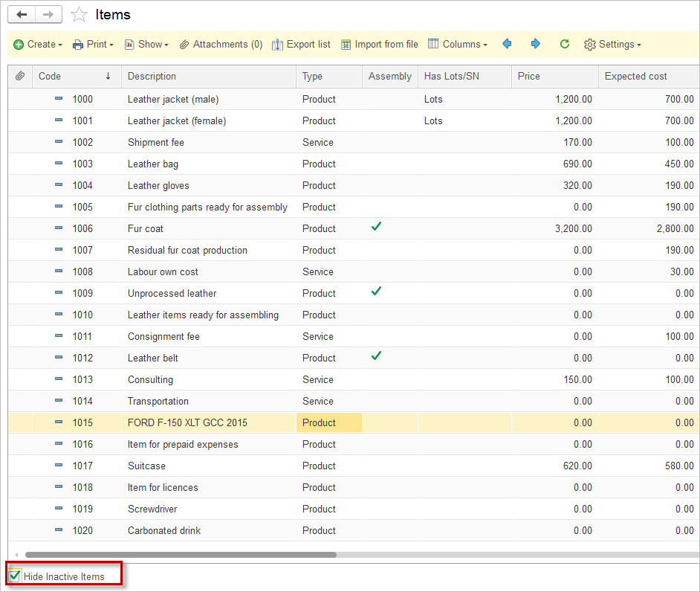The image size is (700, 592).
Task: Open the Print menu
Action: (93, 45)
